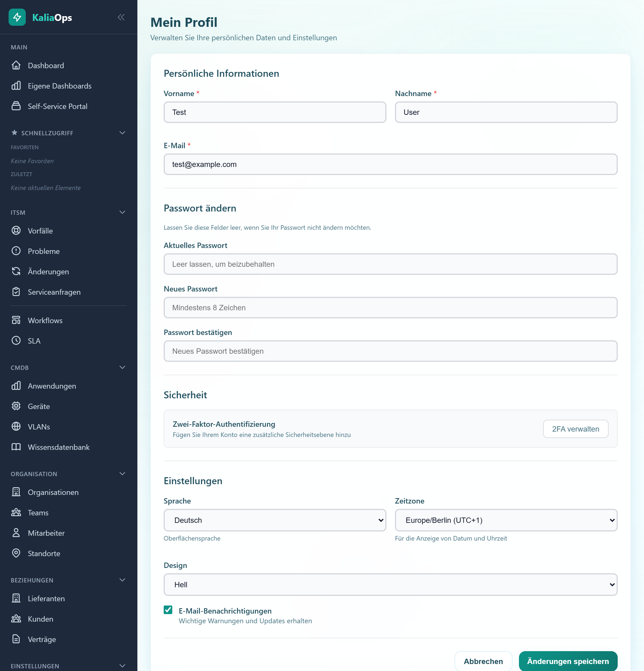This screenshot has height=671, width=644.
Task: Collapse the ITSM sidebar section
Action: pyautogui.click(x=122, y=212)
